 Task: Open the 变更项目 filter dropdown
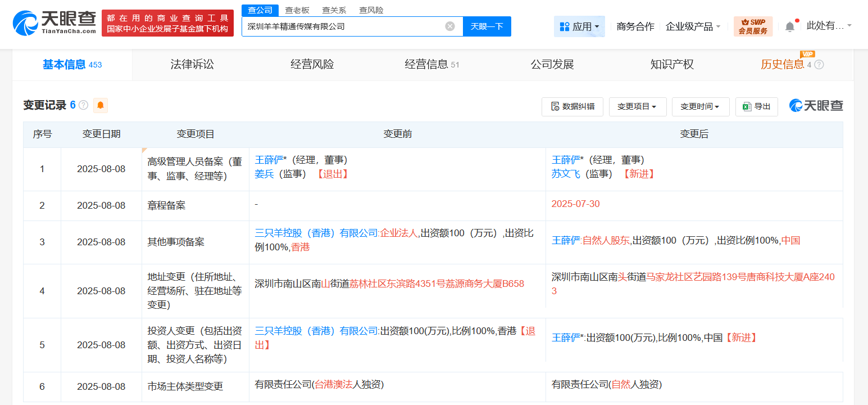click(x=638, y=106)
